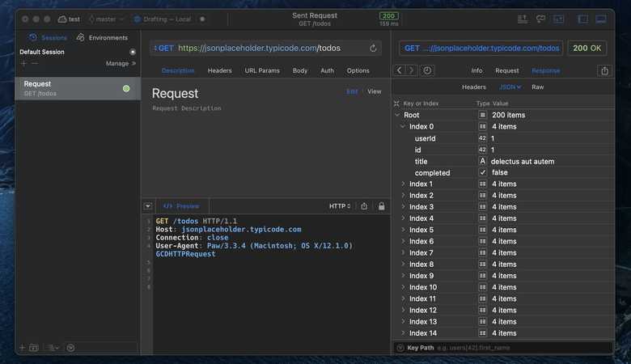Expand the Index 14 node
This screenshot has height=364, width=631.
click(x=403, y=333)
